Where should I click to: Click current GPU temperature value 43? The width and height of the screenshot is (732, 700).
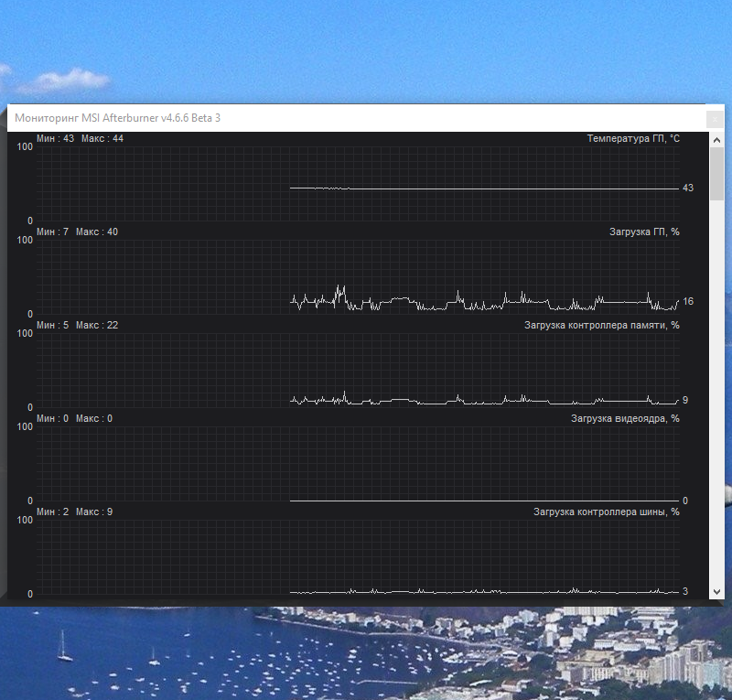(x=688, y=188)
